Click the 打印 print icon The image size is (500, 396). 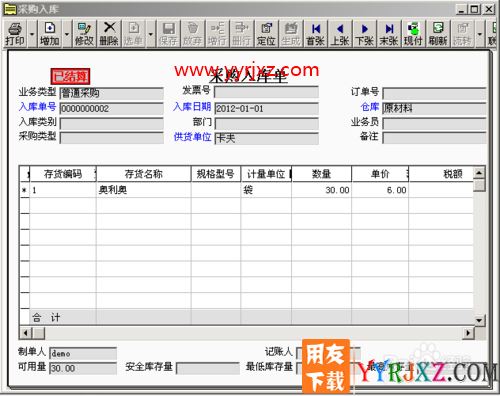(x=15, y=34)
